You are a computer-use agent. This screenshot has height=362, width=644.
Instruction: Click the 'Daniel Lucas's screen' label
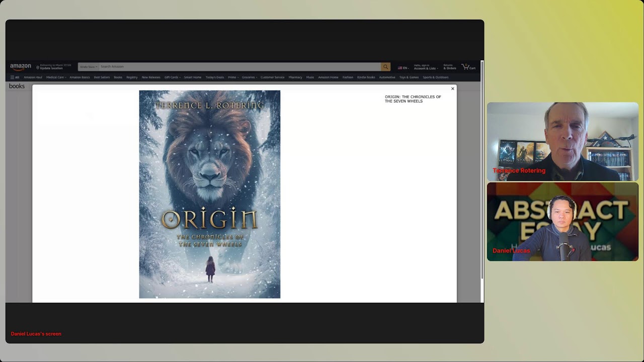tap(36, 334)
